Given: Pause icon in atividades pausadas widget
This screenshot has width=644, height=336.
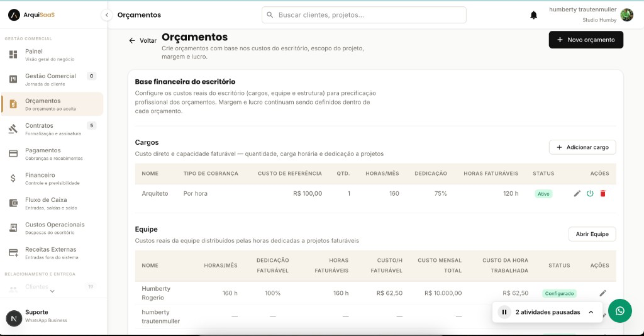Looking at the screenshot, I should click(504, 312).
